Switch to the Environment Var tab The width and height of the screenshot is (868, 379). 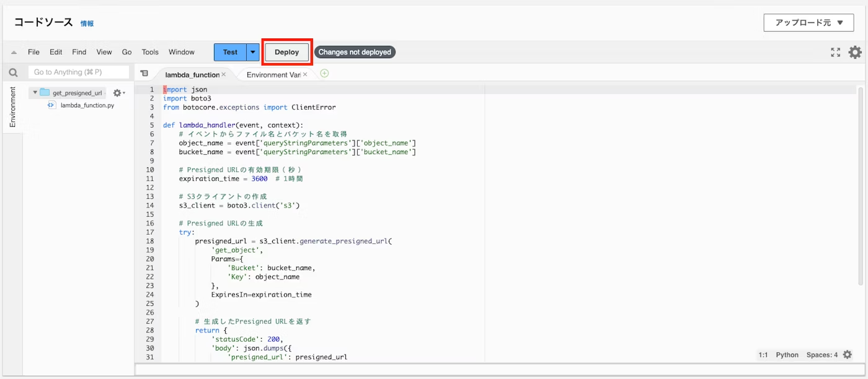point(273,74)
